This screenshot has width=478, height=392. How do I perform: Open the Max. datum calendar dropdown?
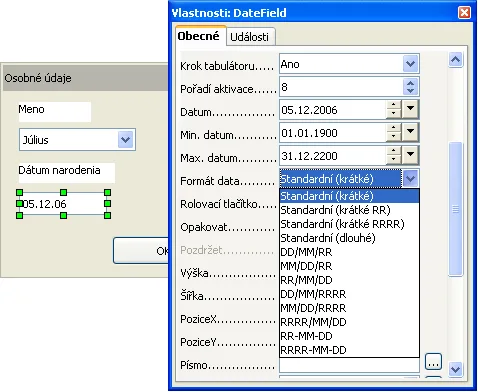click(410, 155)
